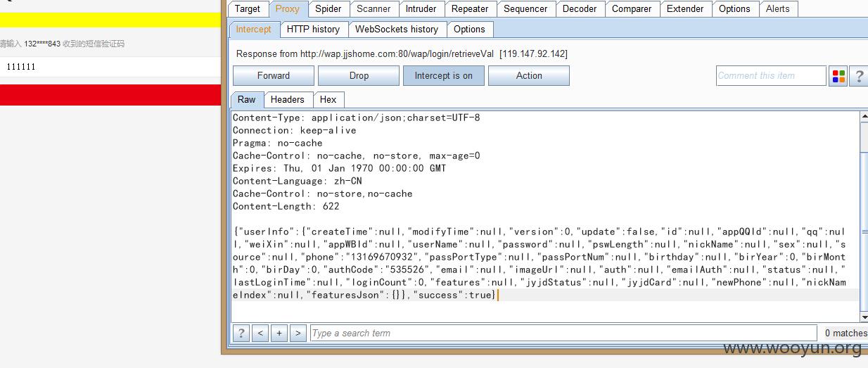Click the search help question mark button

241,333
